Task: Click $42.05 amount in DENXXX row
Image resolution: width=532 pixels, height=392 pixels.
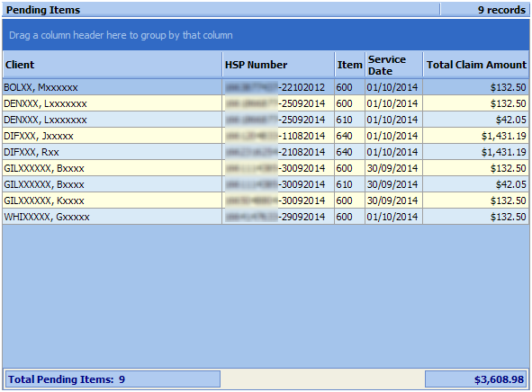Action: coord(475,120)
